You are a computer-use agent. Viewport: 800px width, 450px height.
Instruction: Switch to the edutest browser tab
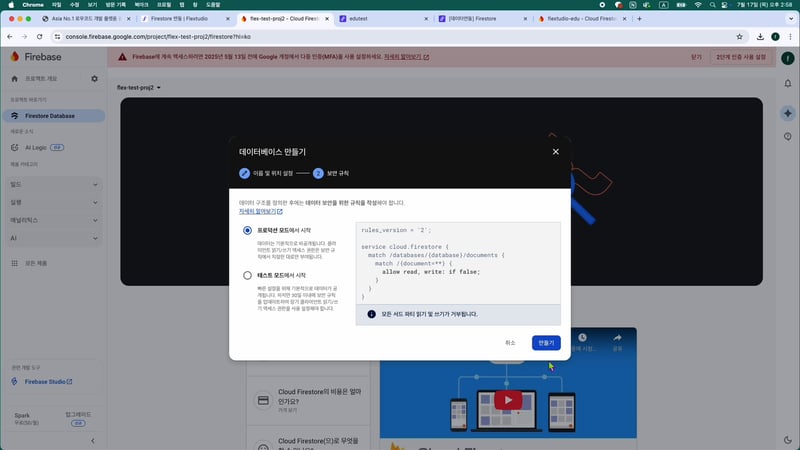[384, 19]
